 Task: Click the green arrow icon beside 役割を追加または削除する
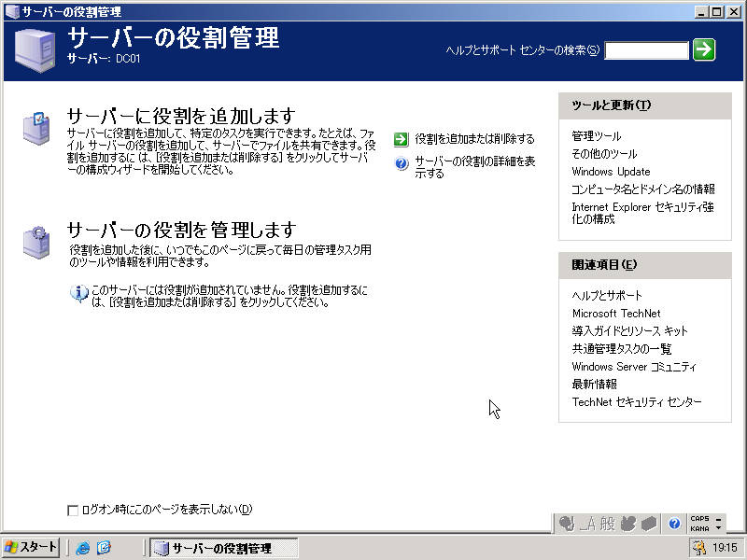coord(402,138)
